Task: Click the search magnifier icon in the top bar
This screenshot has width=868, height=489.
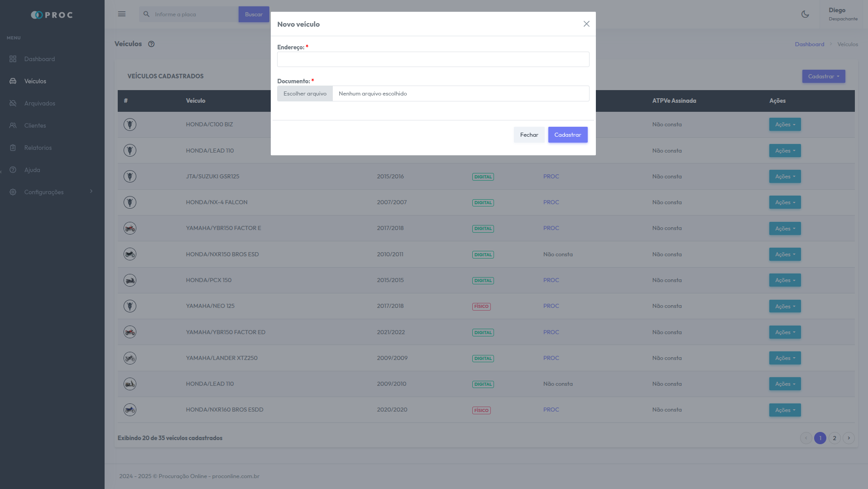Action: coord(146,14)
